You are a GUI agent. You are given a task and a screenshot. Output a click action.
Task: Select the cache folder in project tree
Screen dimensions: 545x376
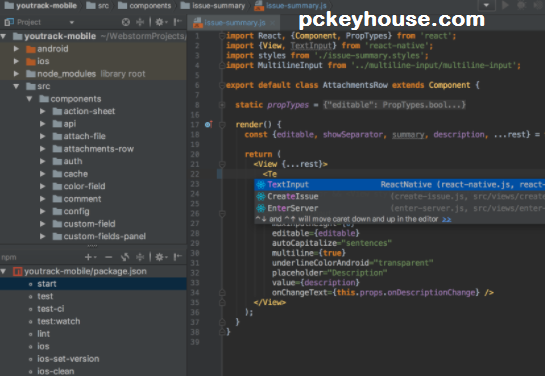tap(93, 174)
